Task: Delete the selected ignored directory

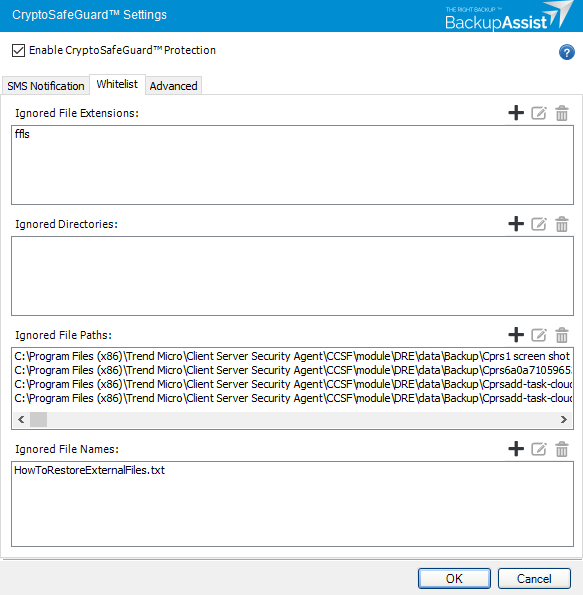Action: click(x=562, y=224)
